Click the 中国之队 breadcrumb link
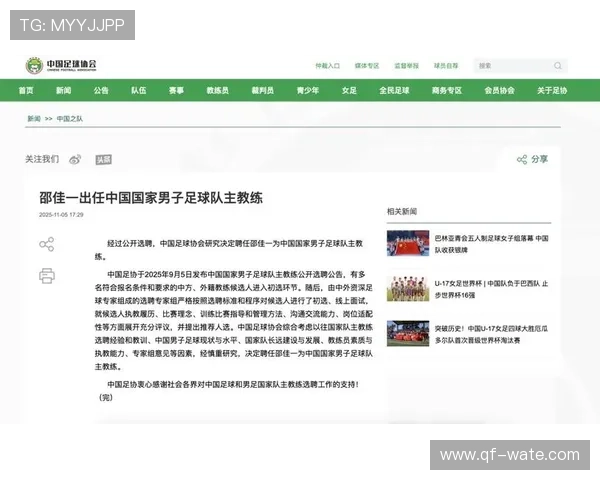 coord(70,119)
